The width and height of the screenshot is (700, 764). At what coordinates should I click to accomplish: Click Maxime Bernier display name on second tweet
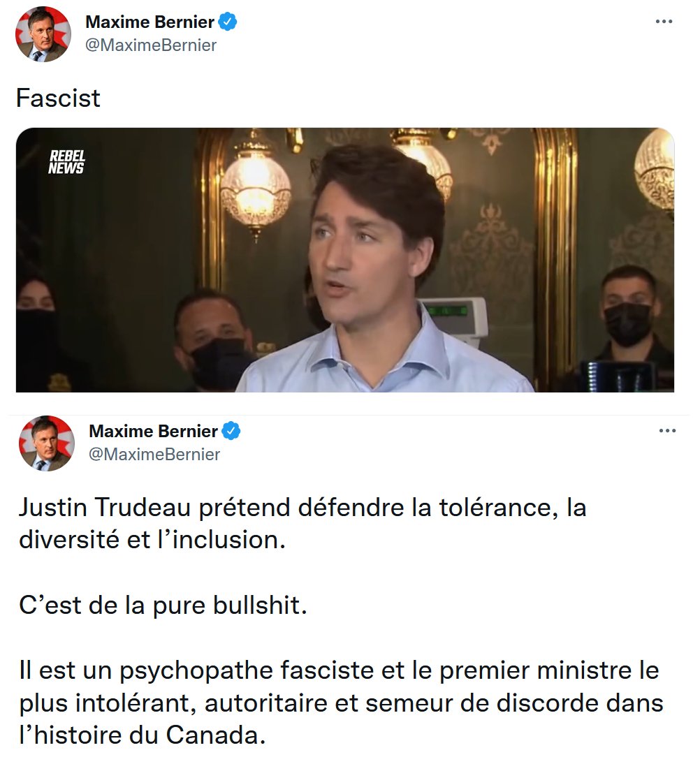[x=153, y=431]
